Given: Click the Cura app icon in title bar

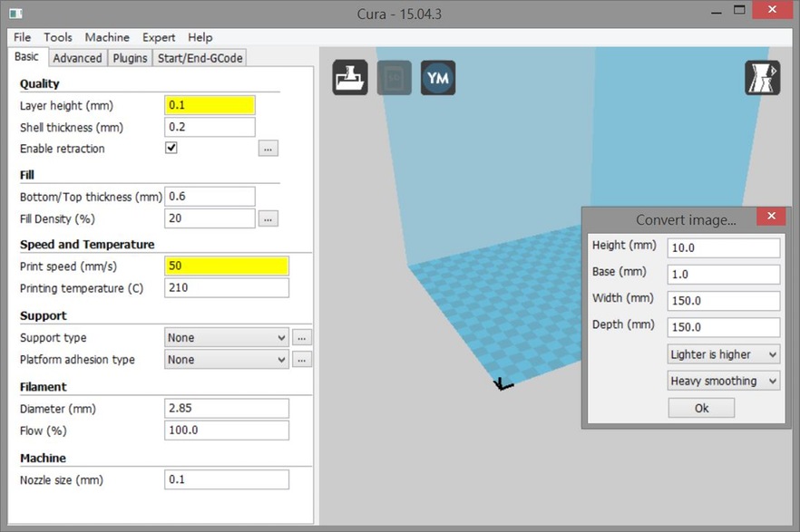Looking at the screenshot, I should [15, 14].
